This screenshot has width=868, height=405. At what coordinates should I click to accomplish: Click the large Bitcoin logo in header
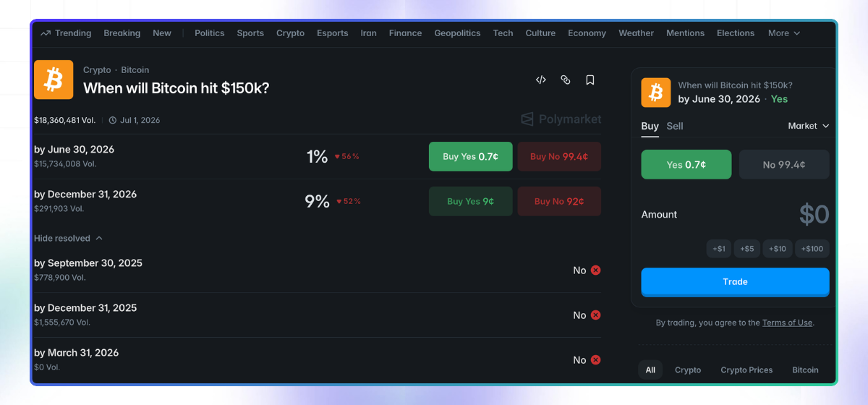click(x=54, y=80)
